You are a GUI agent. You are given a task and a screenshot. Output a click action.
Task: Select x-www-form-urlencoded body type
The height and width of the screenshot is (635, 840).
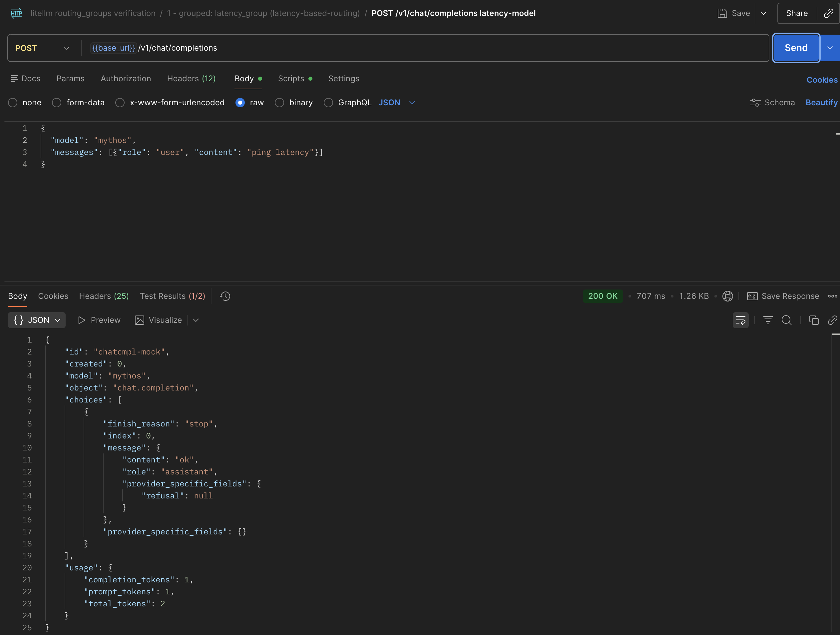click(120, 103)
